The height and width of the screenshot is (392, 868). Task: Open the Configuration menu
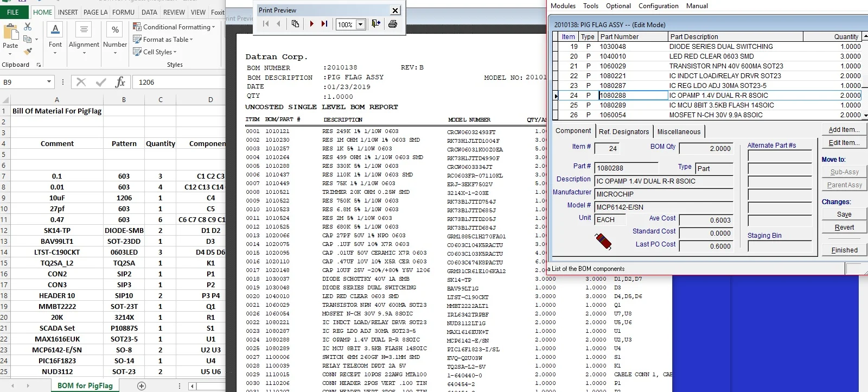pos(659,6)
